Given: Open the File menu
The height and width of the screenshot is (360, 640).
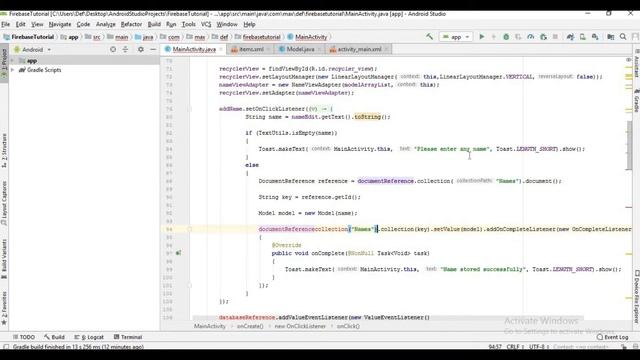Looking at the screenshot, I should click(x=6, y=24).
